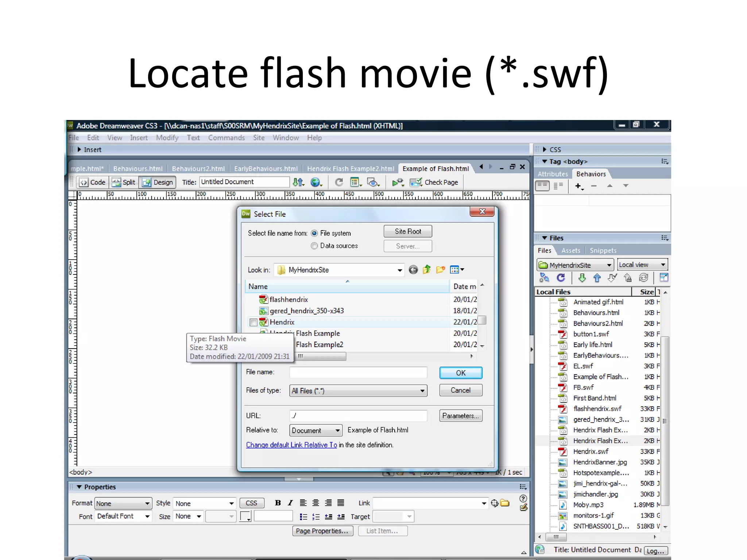
Task: Click the text color swatch
Action: click(245, 516)
